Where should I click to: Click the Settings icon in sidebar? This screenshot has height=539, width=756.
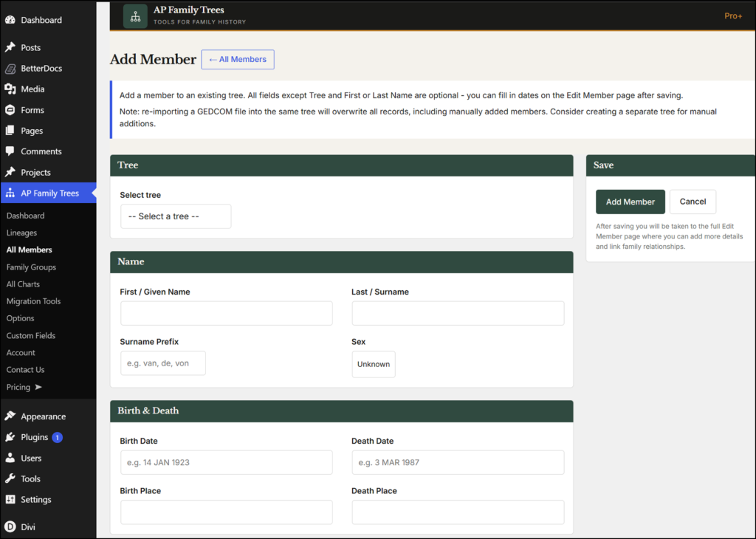[10, 499]
